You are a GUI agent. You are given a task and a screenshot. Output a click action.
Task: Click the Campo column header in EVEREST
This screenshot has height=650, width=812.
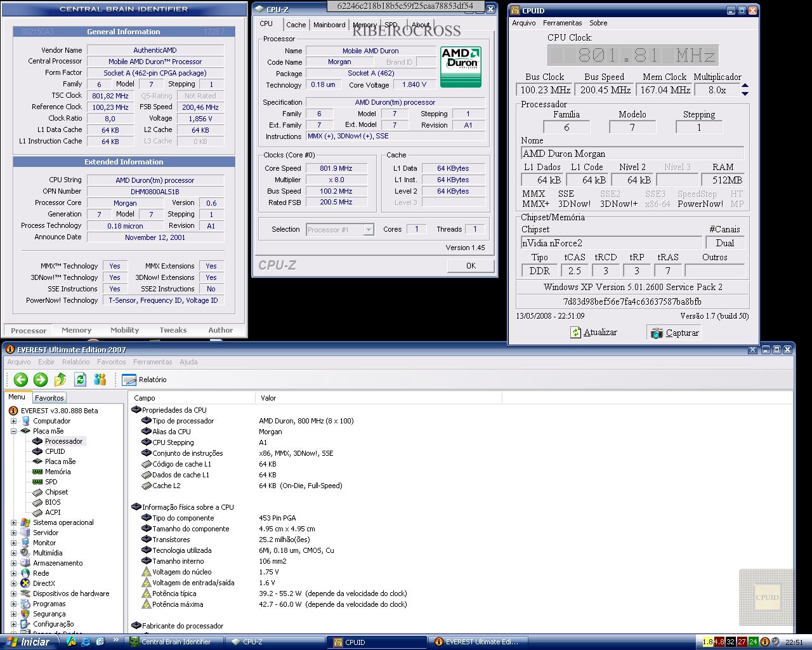pos(192,398)
